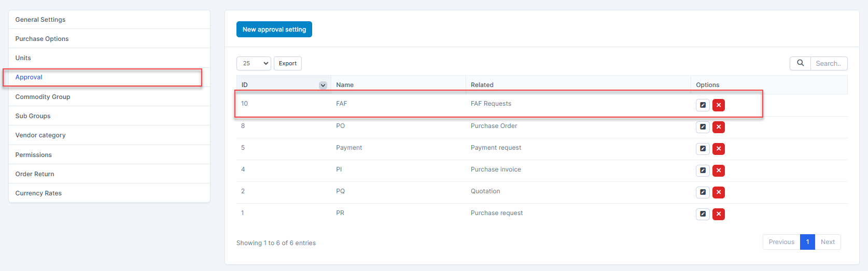
Task: Focus the Search input field
Action: tap(829, 63)
